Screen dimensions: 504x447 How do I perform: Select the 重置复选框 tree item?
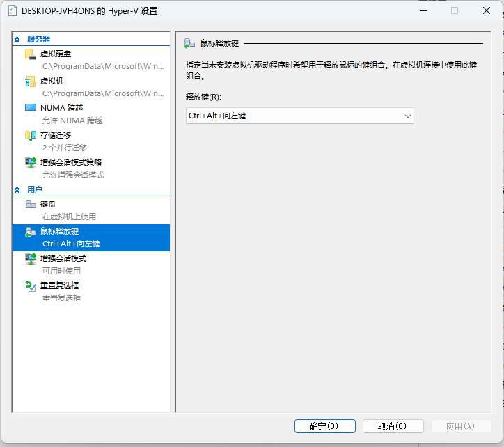[x=91, y=292]
